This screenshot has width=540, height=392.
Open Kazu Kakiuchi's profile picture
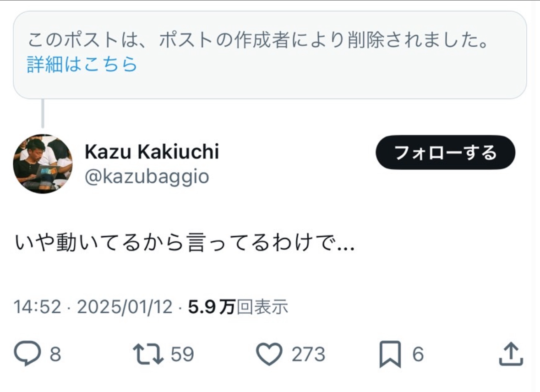43,163
